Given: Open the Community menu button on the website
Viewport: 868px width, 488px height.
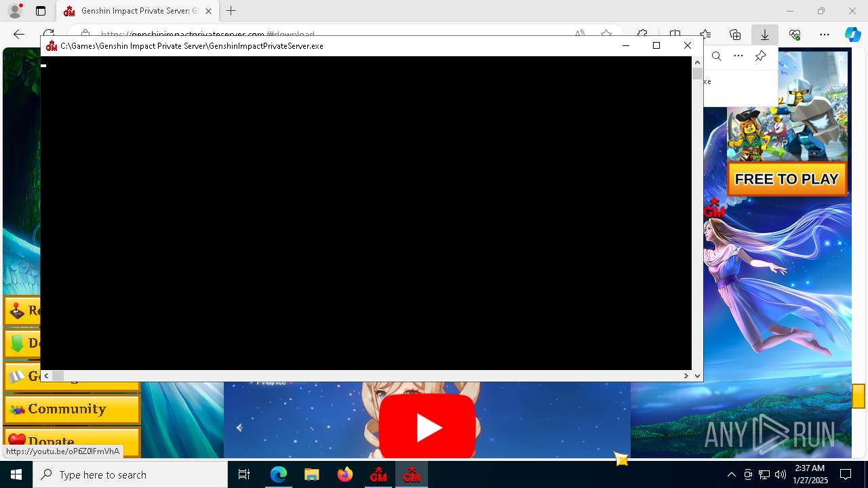Looking at the screenshot, I should [72, 409].
